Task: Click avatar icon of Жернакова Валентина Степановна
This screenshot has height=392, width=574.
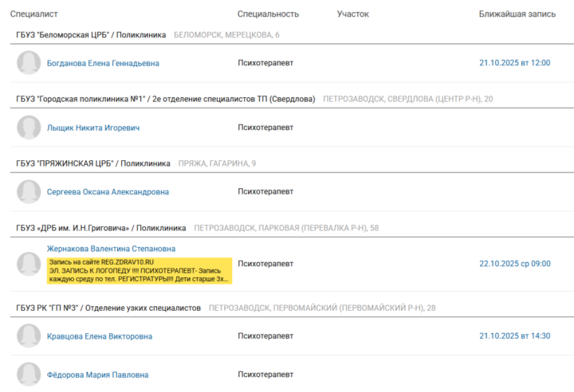Action: 29,264
